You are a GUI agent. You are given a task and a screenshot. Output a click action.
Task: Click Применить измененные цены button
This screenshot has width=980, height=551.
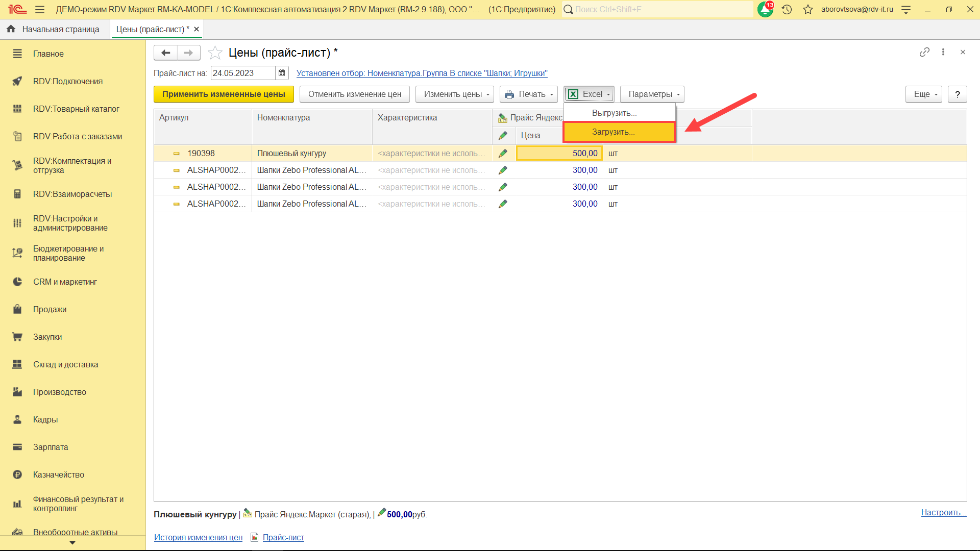(224, 94)
